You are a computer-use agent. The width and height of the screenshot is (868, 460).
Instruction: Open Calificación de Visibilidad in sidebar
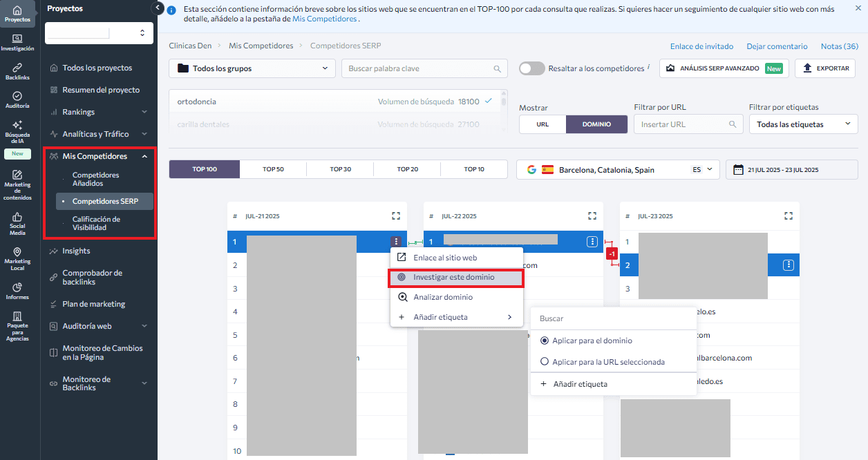pyautogui.click(x=96, y=223)
